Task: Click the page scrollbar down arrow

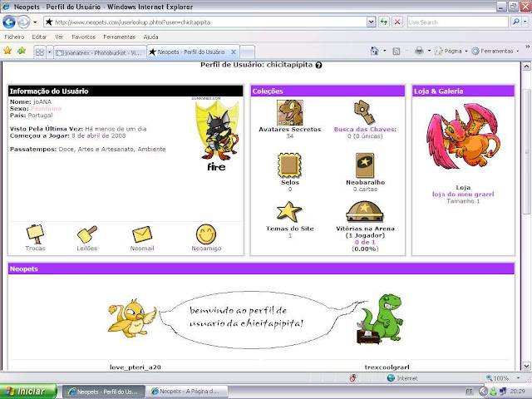Action: [526, 366]
